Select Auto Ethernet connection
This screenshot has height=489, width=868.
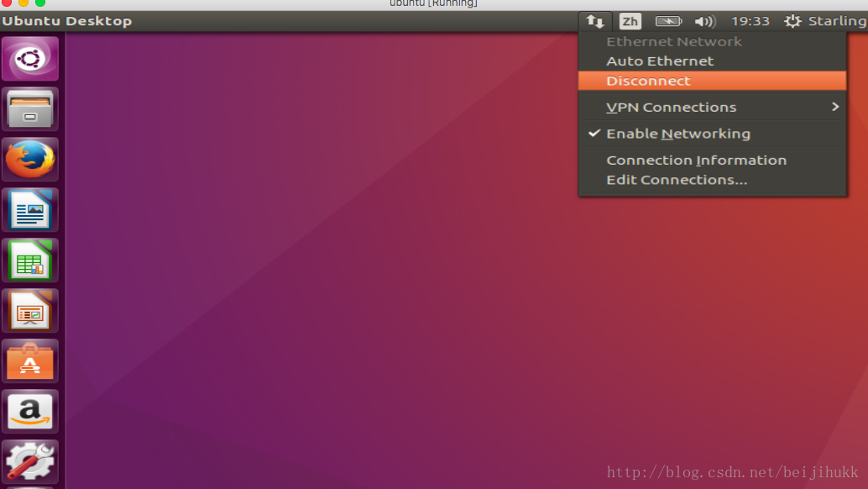(713, 61)
